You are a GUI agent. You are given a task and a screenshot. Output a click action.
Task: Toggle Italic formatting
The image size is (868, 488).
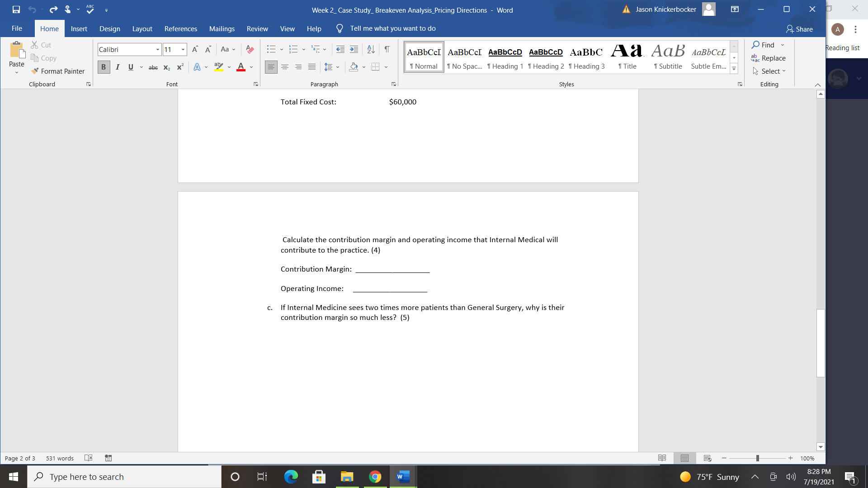point(118,67)
